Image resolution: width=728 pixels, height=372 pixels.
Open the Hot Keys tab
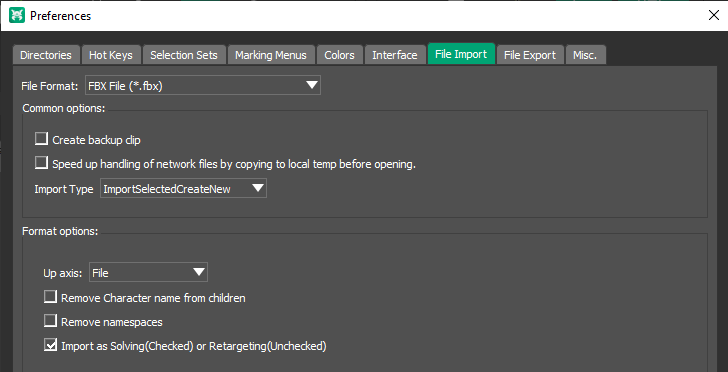tap(110, 55)
